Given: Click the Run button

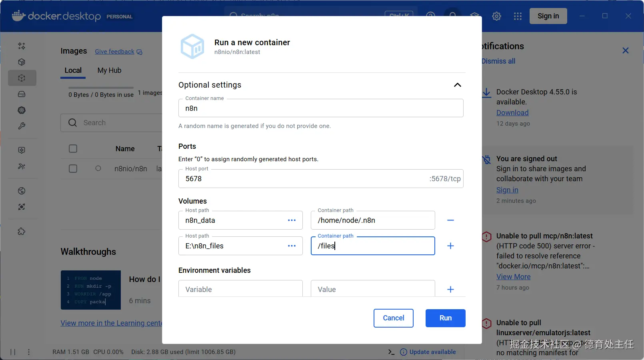Looking at the screenshot, I should point(445,318).
